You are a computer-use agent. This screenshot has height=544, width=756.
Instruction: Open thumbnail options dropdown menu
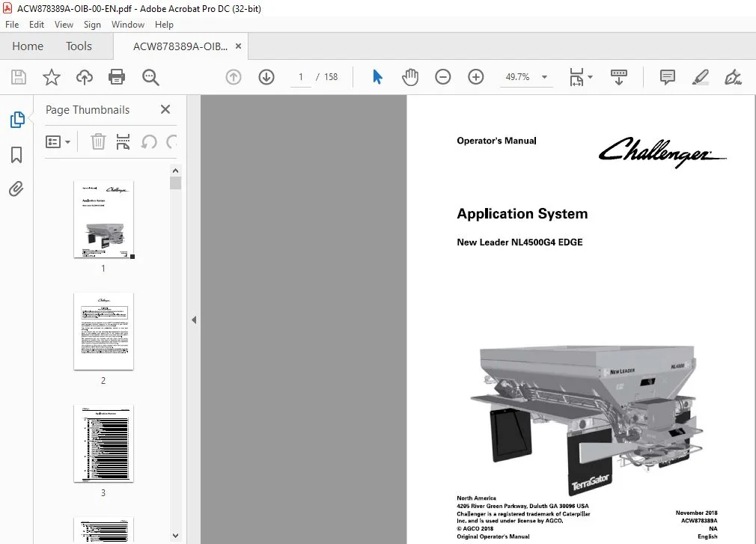tap(58, 141)
